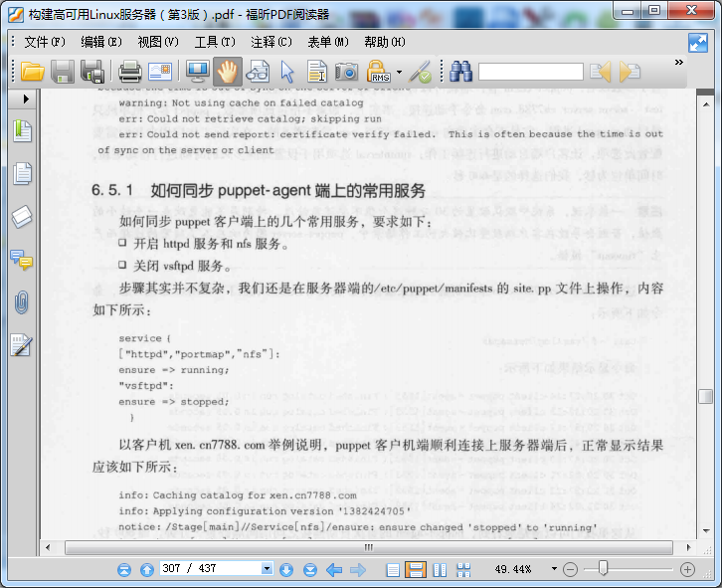Open the 视图(V) menu

coord(158,42)
